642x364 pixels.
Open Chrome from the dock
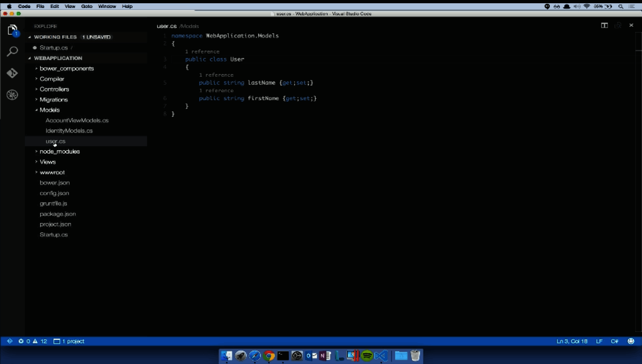tap(269, 356)
